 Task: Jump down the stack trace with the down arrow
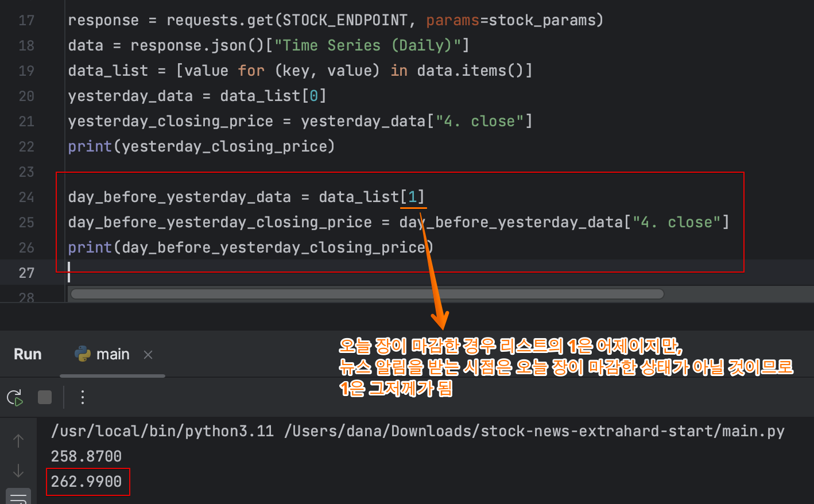pyautogui.click(x=18, y=471)
